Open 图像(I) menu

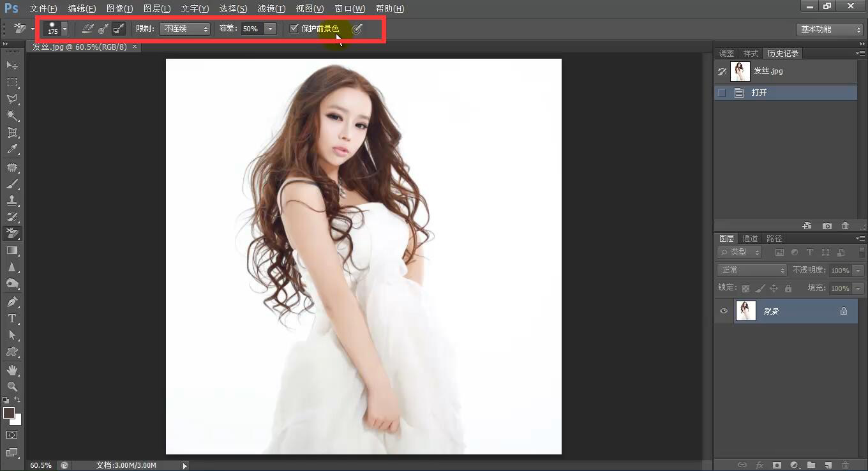[x=120, y=9]
